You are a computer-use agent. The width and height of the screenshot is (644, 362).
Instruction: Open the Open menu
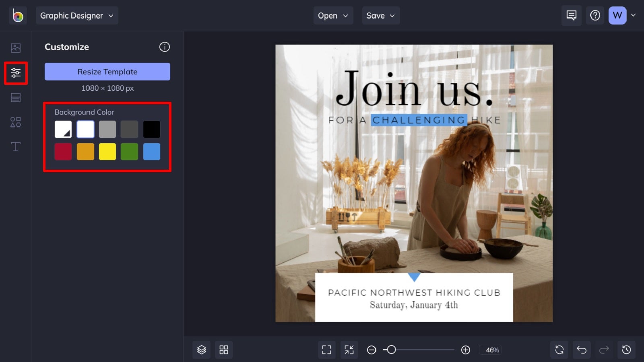(x=333, y=16)
